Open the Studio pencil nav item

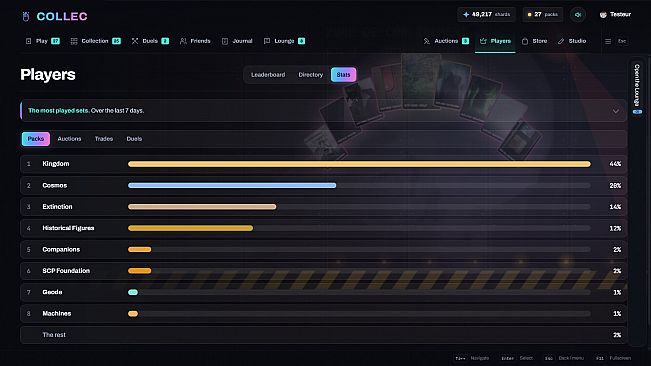point(572,41)
